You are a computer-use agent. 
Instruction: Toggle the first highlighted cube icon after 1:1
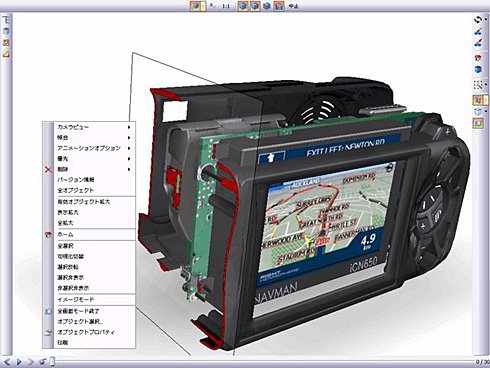[243, 6]
